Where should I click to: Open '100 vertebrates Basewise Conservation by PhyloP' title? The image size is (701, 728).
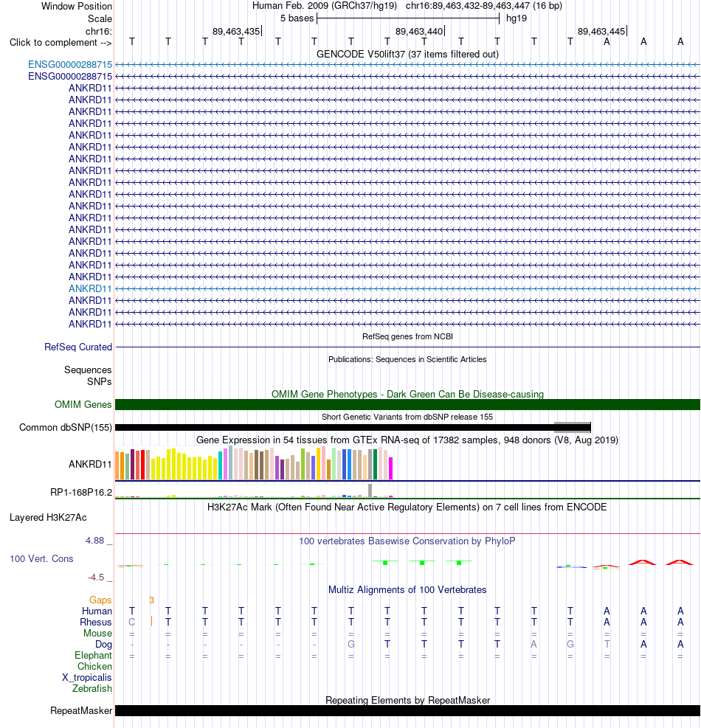point(407,541)
